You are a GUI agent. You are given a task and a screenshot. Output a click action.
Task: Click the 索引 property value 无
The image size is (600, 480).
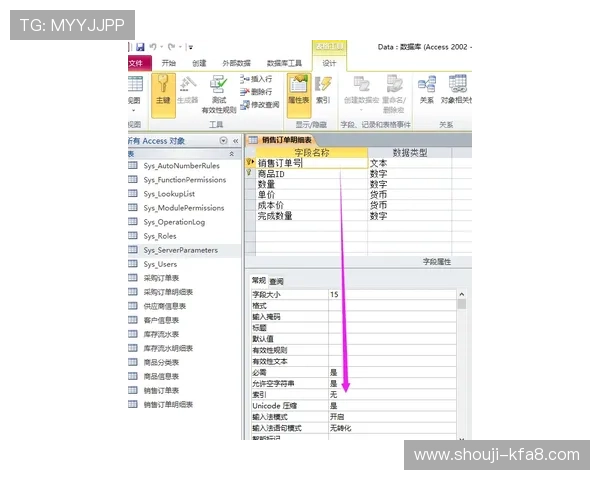coord(392,394)
